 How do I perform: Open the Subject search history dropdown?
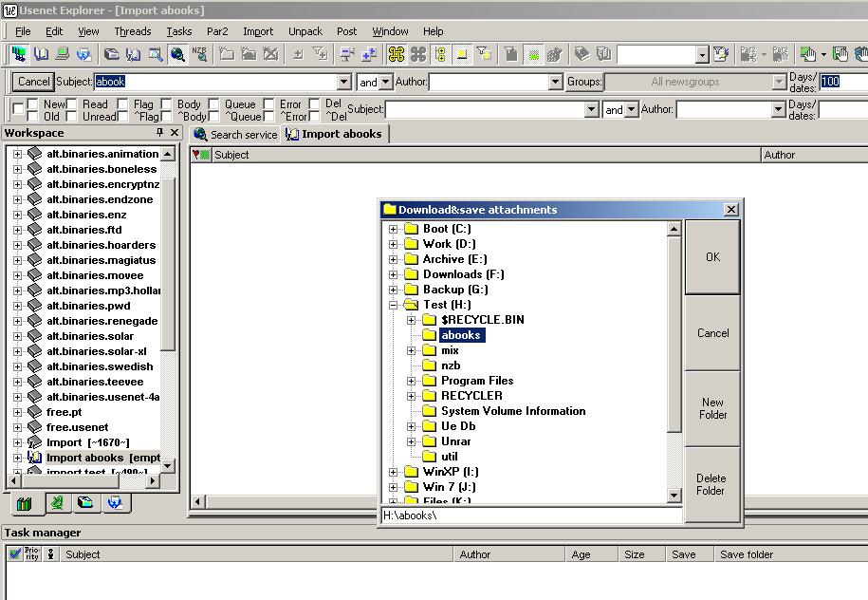tap(343, 83)
